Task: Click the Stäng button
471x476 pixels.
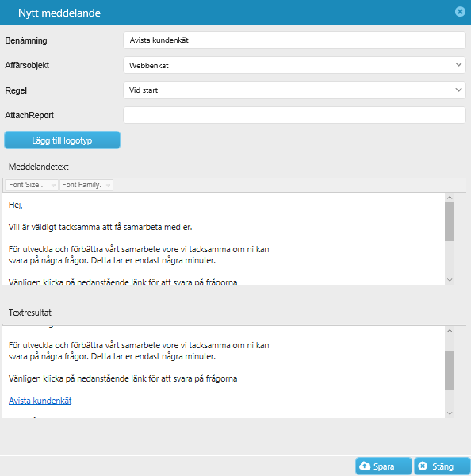Action: point(442,466)
